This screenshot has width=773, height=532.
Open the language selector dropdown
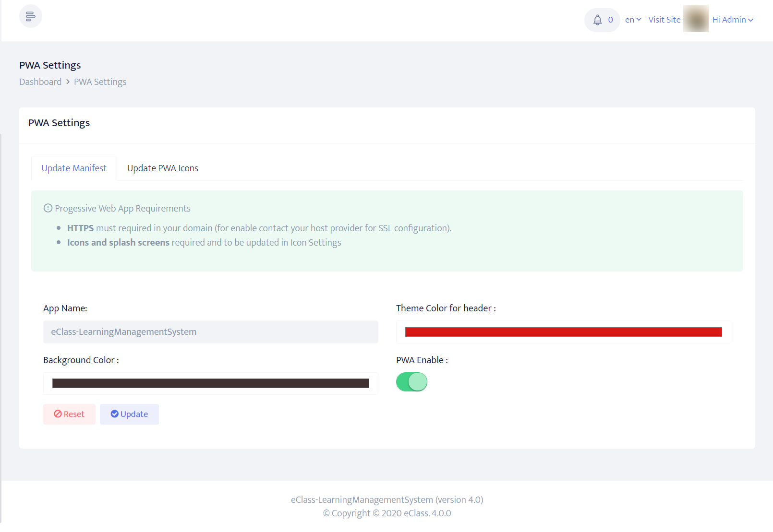point(633,19)
